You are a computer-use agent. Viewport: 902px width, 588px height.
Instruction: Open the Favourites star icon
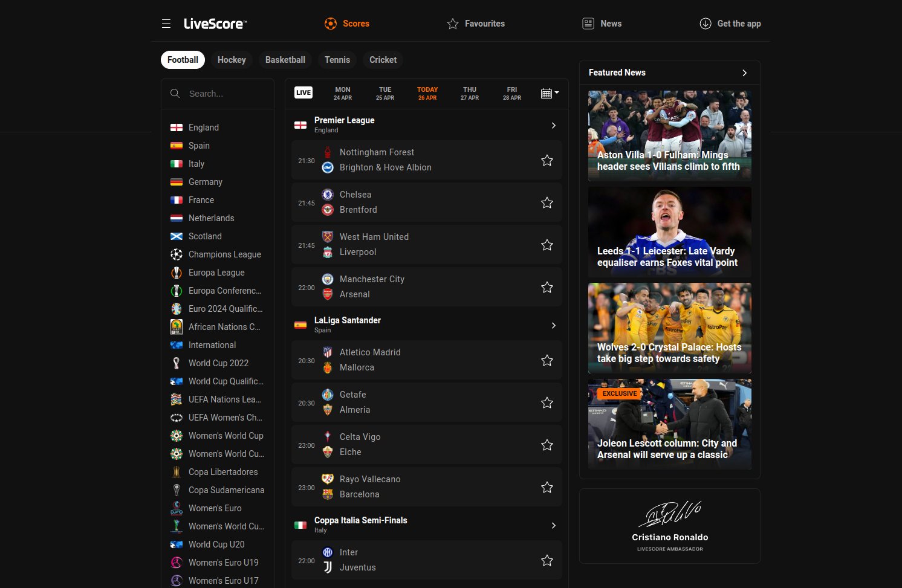(452, 24)
